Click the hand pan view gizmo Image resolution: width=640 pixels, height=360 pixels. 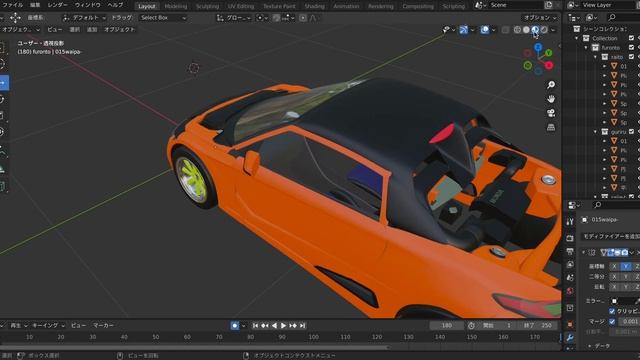tap(551, 99)
